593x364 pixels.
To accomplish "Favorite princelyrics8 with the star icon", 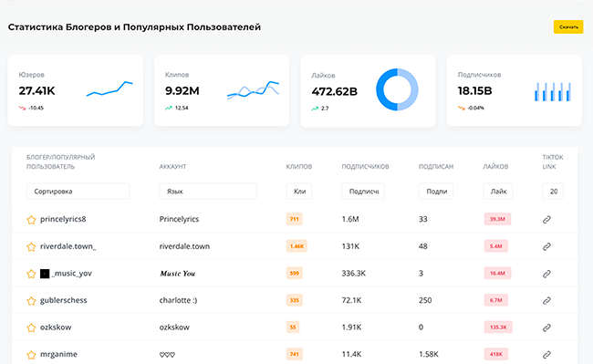I will [x=31, y=220].
